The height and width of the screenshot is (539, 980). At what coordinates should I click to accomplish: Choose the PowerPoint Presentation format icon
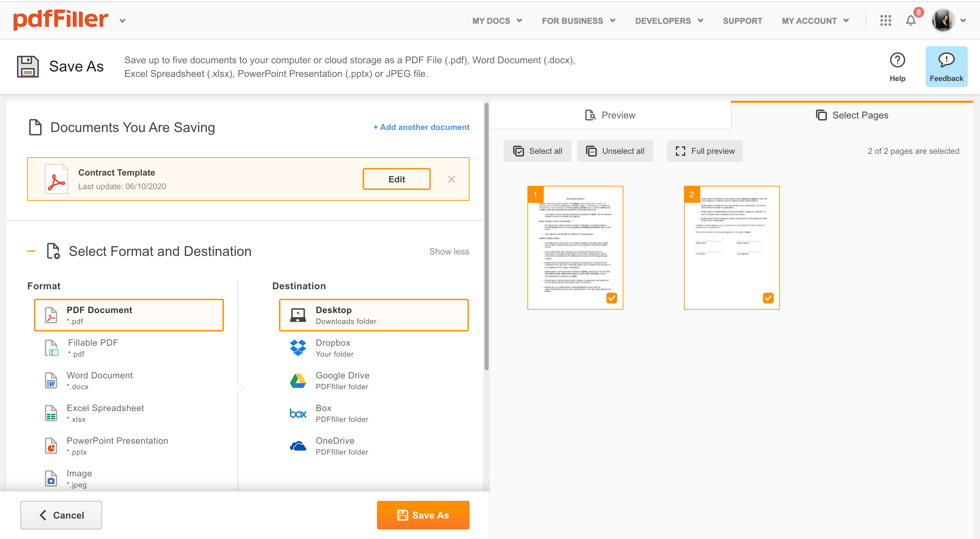click(x=51, y=446)
